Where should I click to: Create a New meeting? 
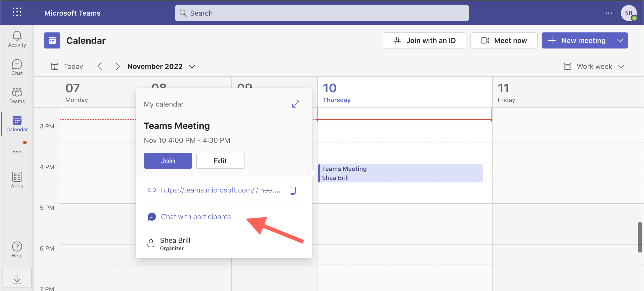tap(577, 40)
